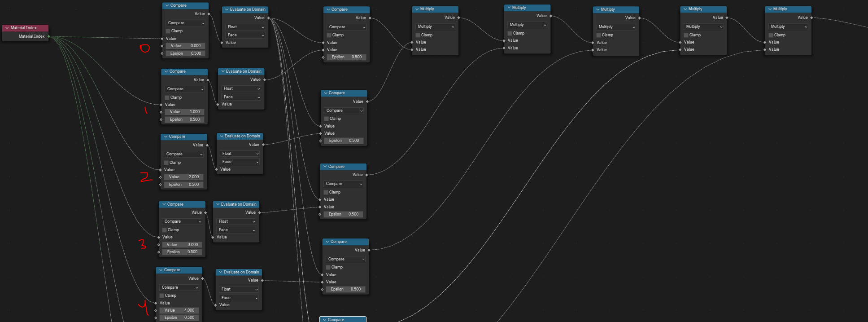Screen dimensions: 868x322
Task: Open the Multiply operation dropdown in leftmost Multiply node
Action: (x=436, y=26)
